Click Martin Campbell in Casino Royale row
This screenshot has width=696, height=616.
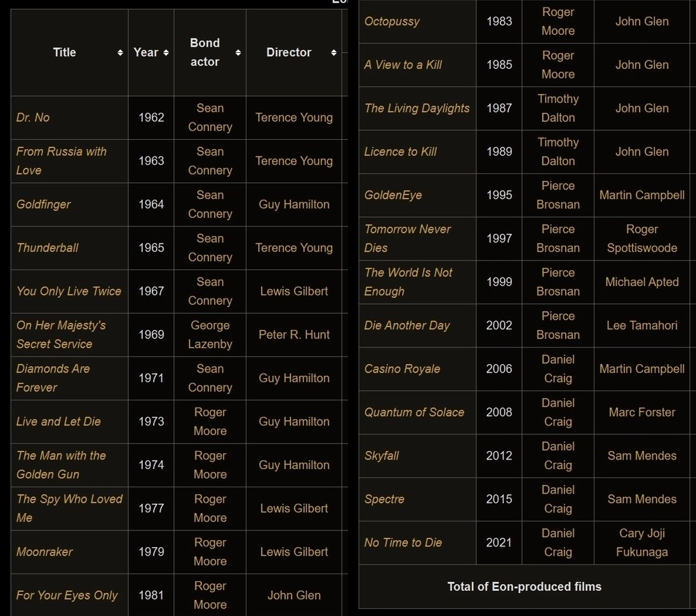pos(642,369)
